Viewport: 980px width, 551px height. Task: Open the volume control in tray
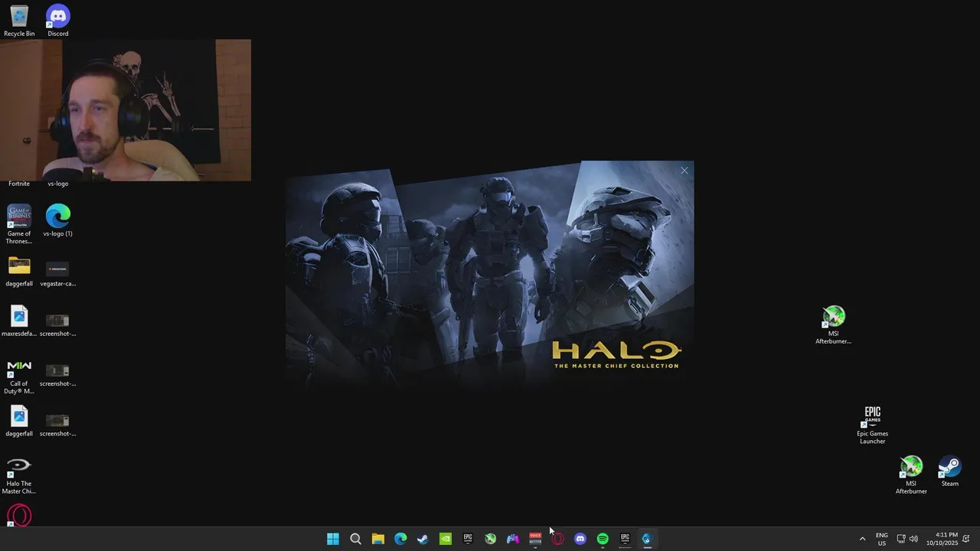913,539
